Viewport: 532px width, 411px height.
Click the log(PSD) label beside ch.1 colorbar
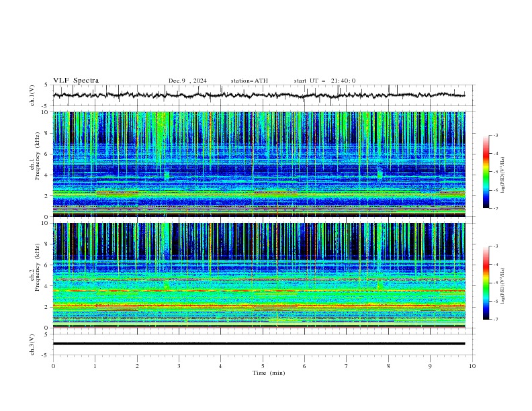[x=502, y=175]
